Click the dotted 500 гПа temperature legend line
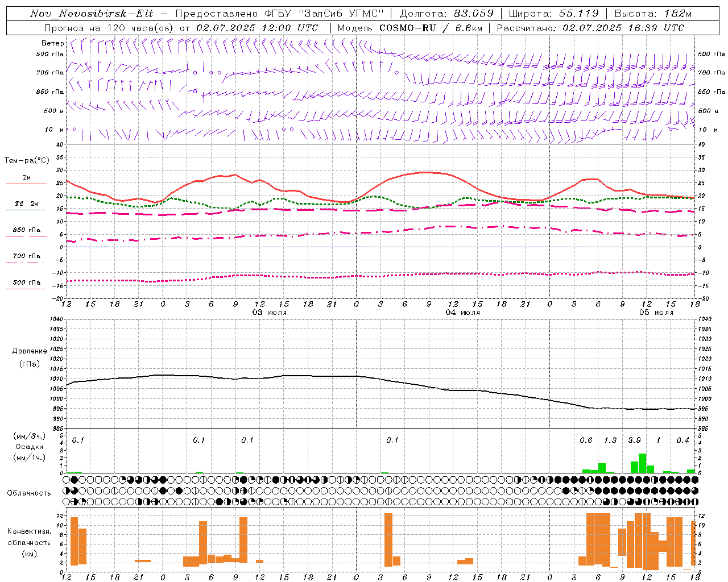 coord(26,289)
